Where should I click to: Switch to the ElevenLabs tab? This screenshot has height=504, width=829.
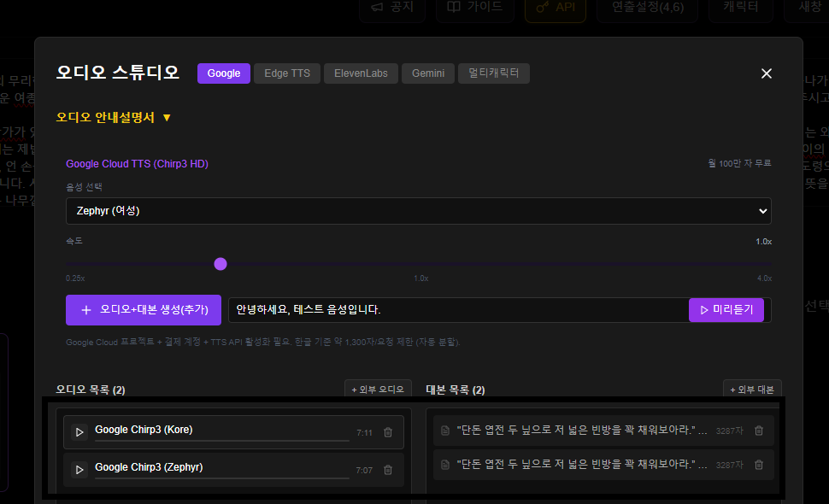[x=361, y=73]
